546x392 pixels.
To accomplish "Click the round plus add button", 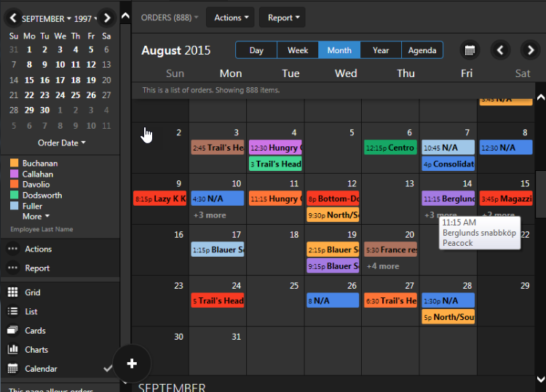I will pos(132,364).
